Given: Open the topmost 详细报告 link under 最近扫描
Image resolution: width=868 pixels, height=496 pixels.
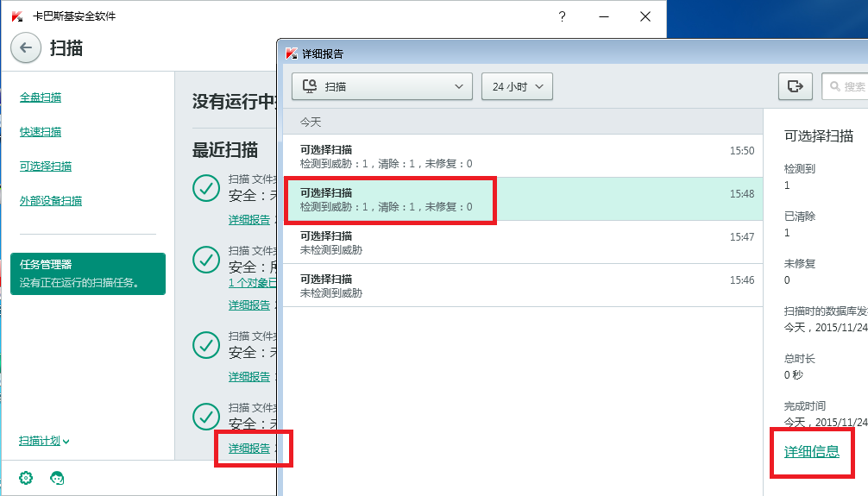Looking at the screenshot, I should coord(249,220).
